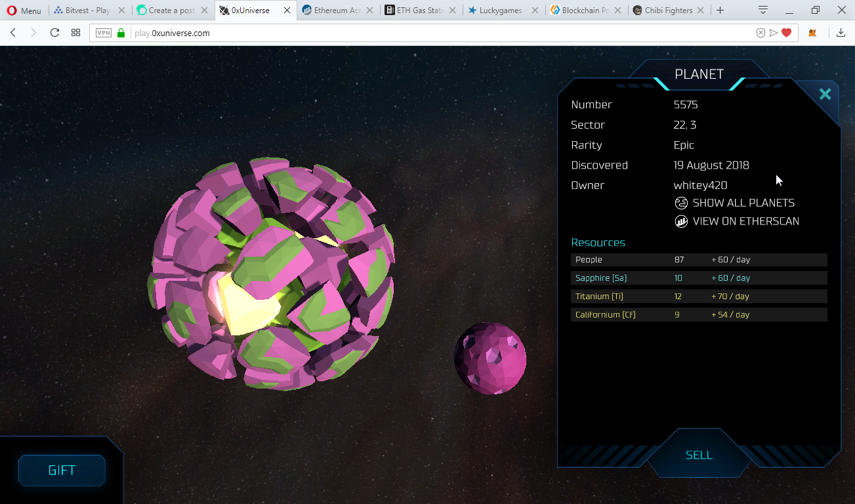Screen dimensions: 855x504
Task: Select the 0xUniverse tab
Action: (256, 10)
